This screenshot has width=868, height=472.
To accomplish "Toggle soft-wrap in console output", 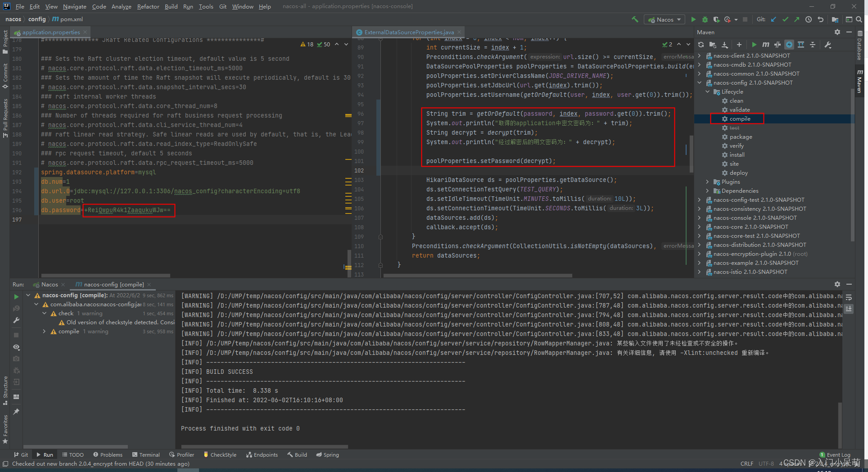I will 849,297.
